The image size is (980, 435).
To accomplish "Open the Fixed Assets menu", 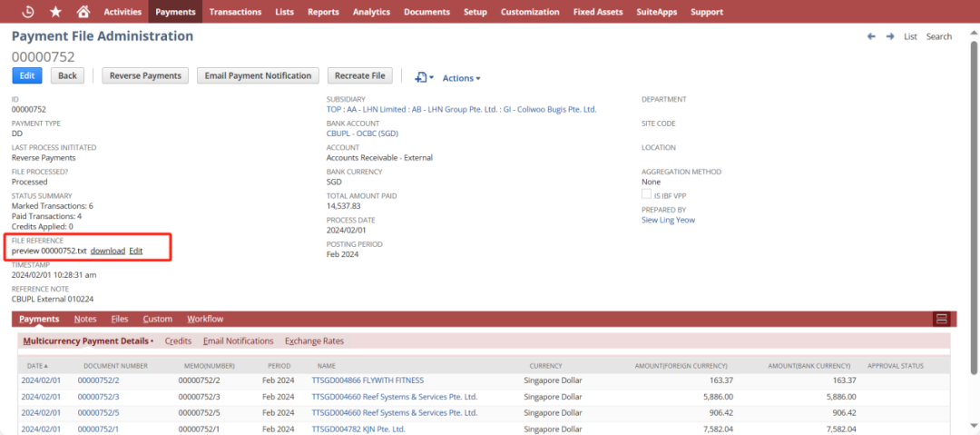I will [x=598, y=11].
